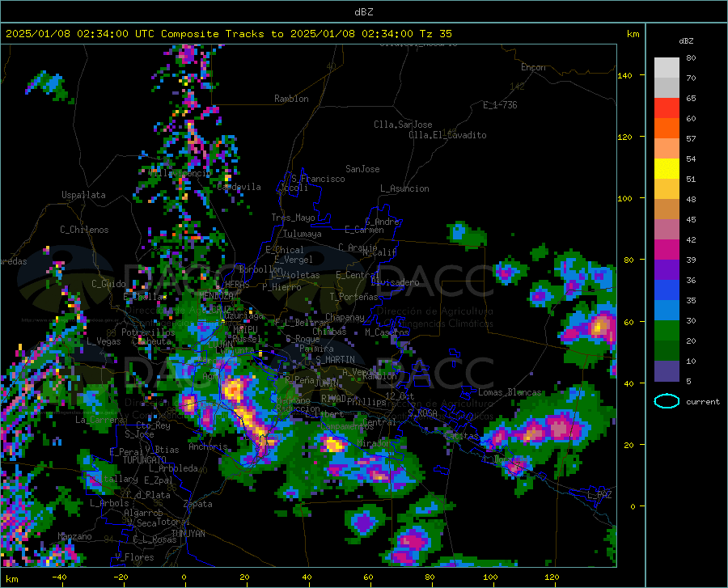Click the 'S_MARTIN' map label

335,360
